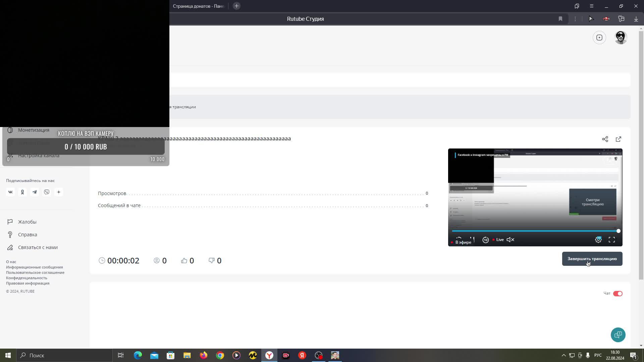Unmute the stream player volume

click(510, 240)
